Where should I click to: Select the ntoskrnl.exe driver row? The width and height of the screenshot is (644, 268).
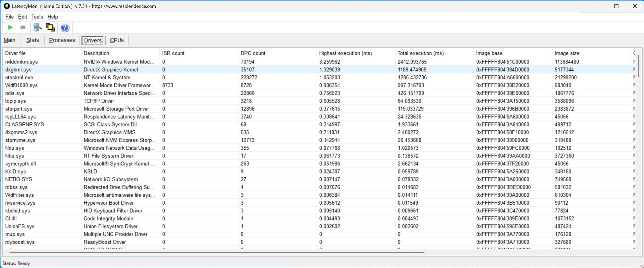coord(19,77)
